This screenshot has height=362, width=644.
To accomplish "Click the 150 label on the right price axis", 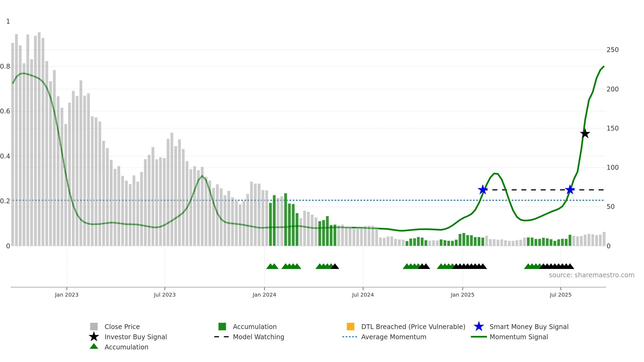I will tap(613, 128).
